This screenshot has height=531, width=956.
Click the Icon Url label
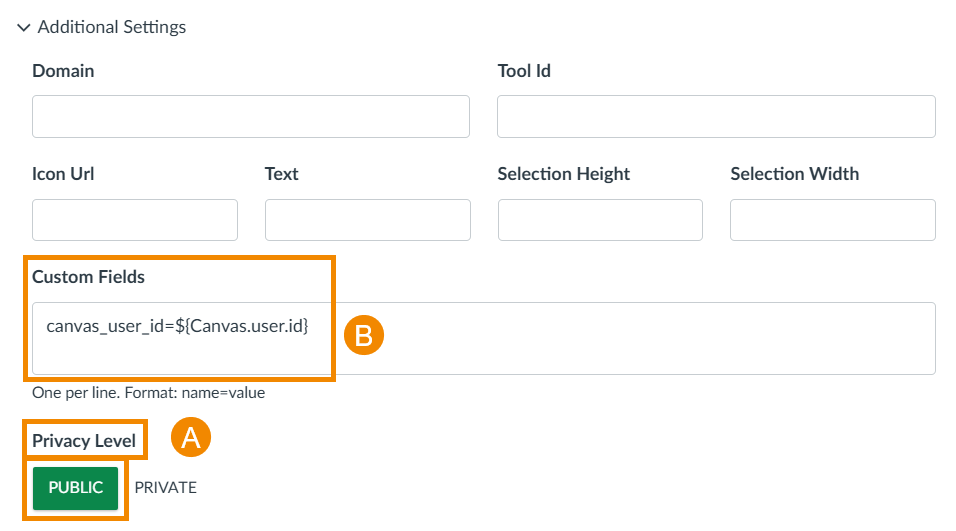coord(63,174)
